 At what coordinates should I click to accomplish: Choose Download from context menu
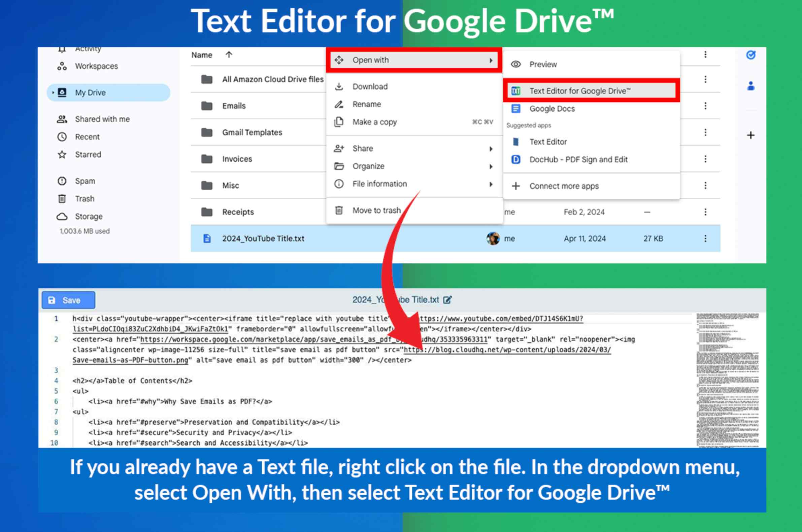(x=414, y=87)
